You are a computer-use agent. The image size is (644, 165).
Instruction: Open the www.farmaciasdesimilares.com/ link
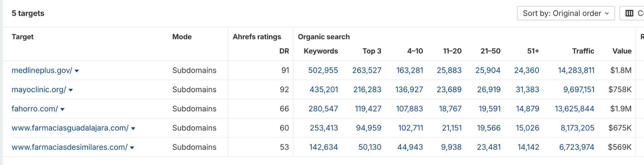coord(69,147)
